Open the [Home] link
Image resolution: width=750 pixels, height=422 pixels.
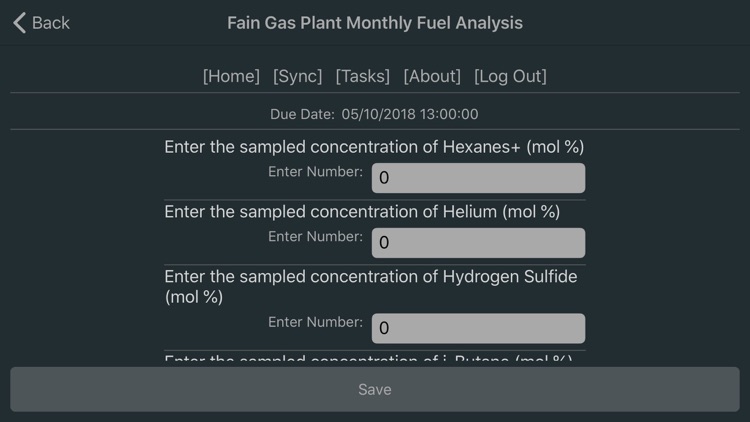(231, 76)
